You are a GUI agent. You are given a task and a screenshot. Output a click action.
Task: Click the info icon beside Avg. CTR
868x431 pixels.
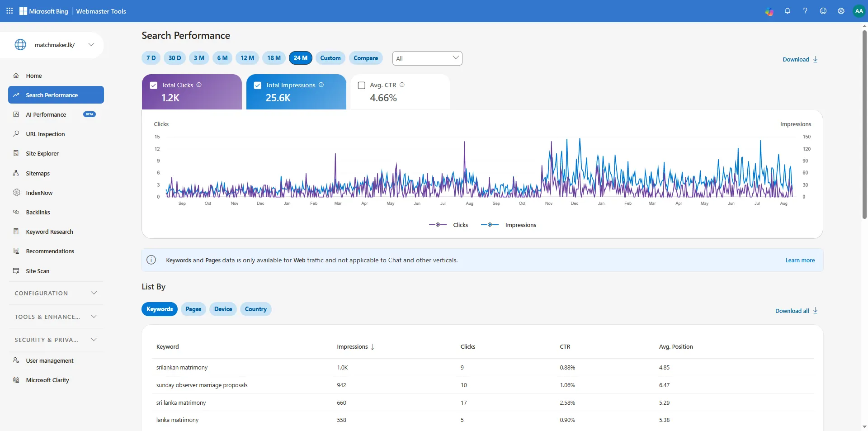click(402, 85)
